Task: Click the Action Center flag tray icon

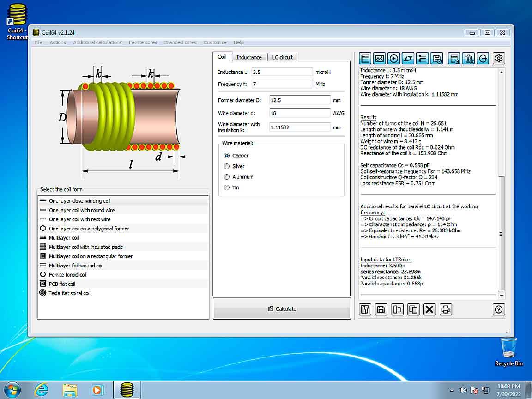Action: pyautogui.click(x=474, y=391)
